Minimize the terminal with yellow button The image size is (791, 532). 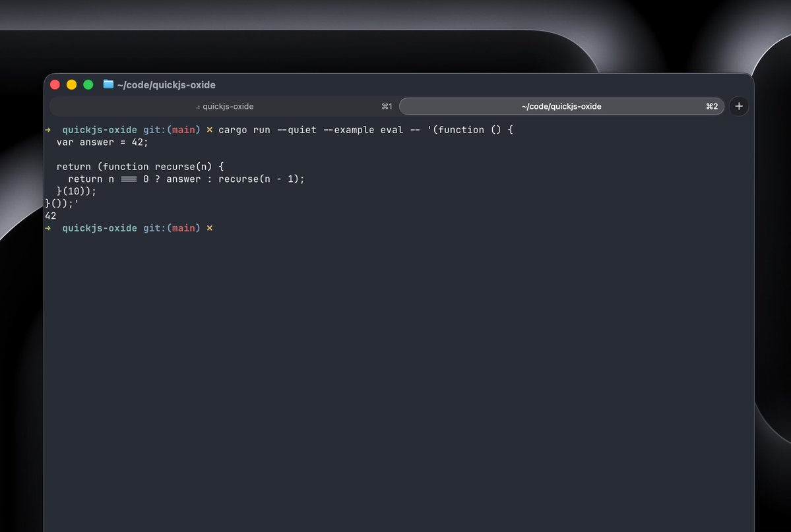pos(72,85)
